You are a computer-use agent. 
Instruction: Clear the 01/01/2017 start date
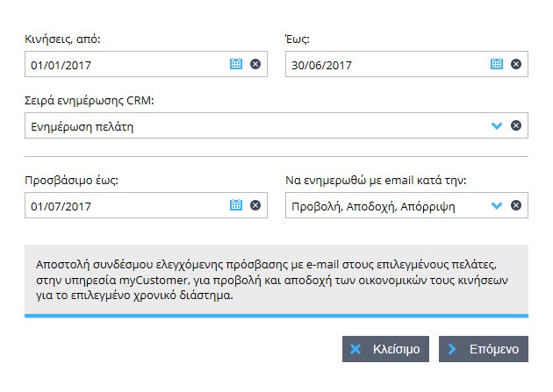pyautogui.click(x=255, y=64)
